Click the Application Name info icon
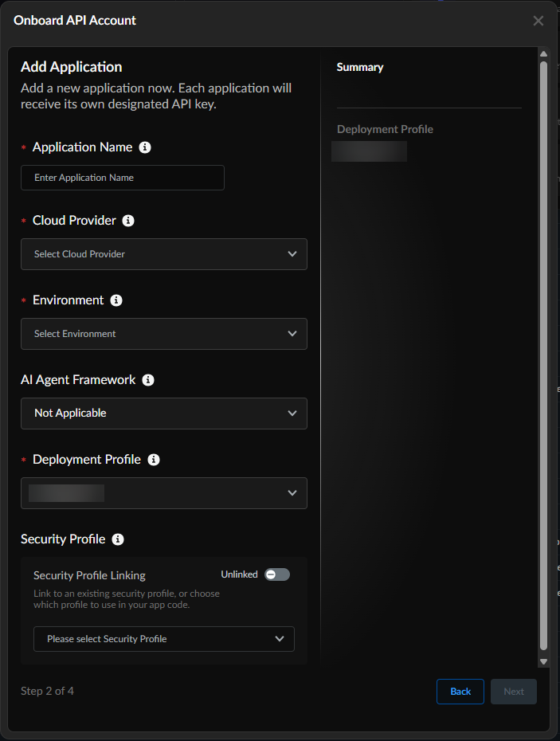The width and height of the screenshot is (560, 741). pos(145,147)
